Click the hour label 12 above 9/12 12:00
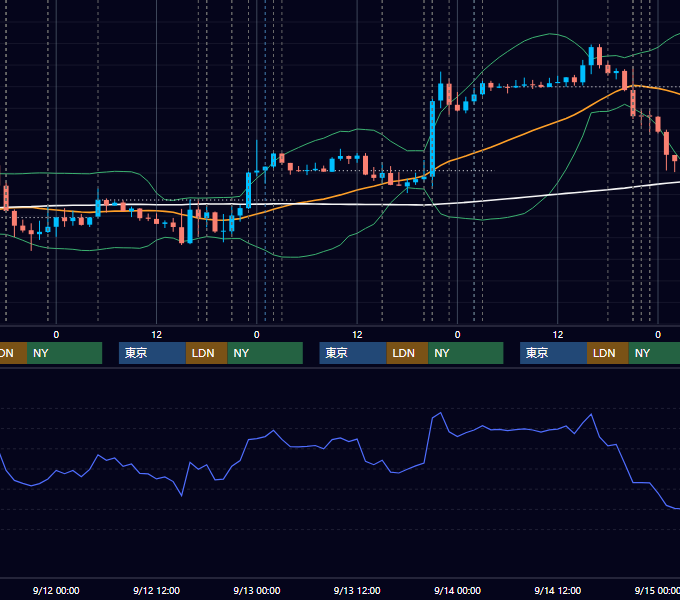The width and height of the screenshot is (680, 600). click(x=157, y=335)
